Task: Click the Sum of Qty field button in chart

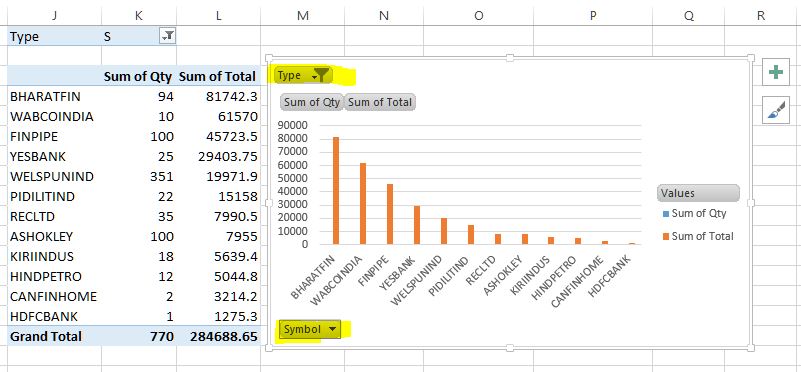Action: pyautogui.click(x=312, y=102)
